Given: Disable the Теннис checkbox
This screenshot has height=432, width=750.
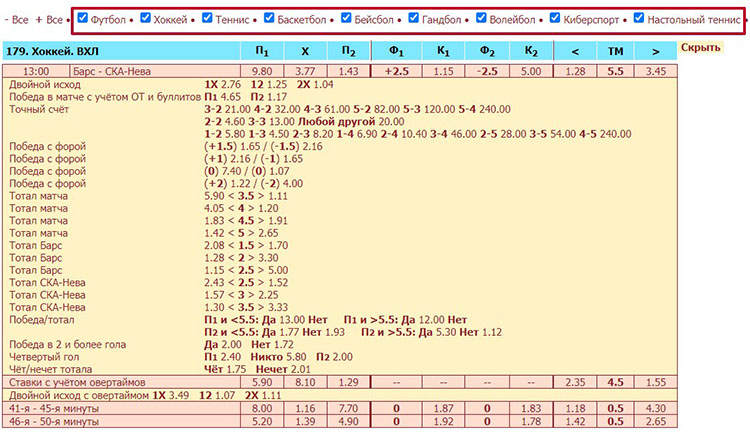Looking at the screenshot, I should [207, 18].
